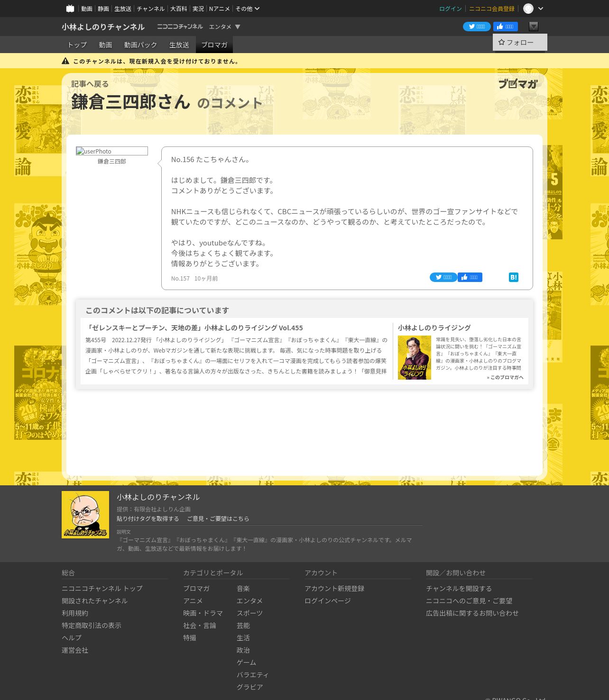The height and width of the screenshot is (700, 609).
Task: Open footer category 音楽 link
Action: point(243,588)
